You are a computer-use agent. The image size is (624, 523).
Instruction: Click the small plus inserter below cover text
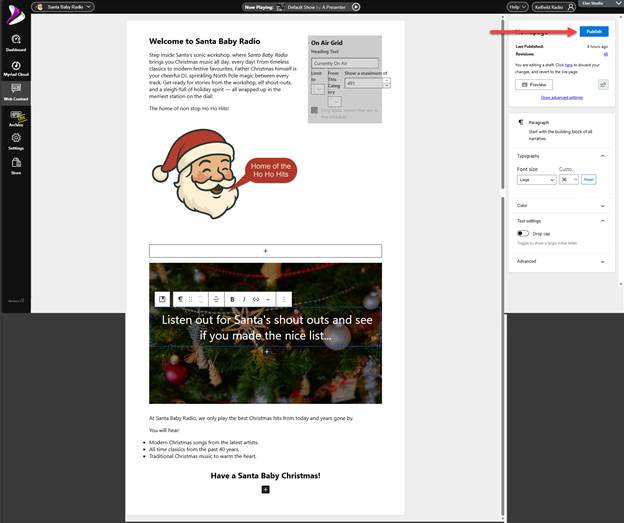[x=267, y=352]
